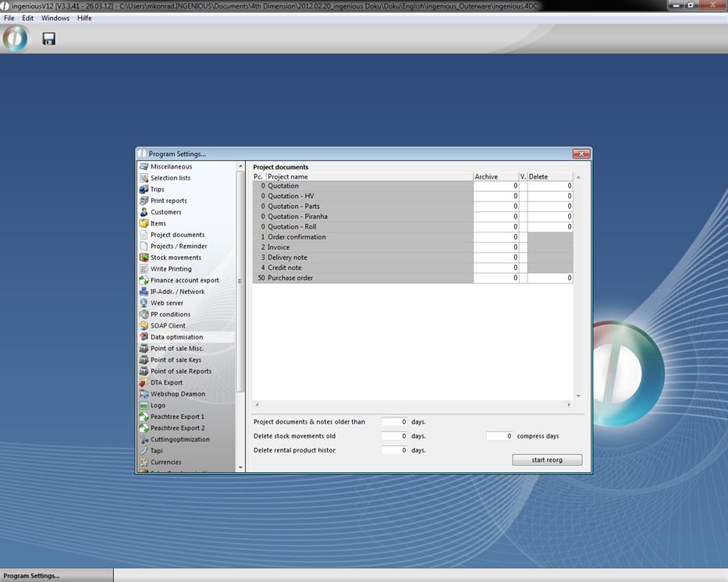The image size is (728, 582).
Task: Open the Web server settings icon
Action: pos(144,303)
